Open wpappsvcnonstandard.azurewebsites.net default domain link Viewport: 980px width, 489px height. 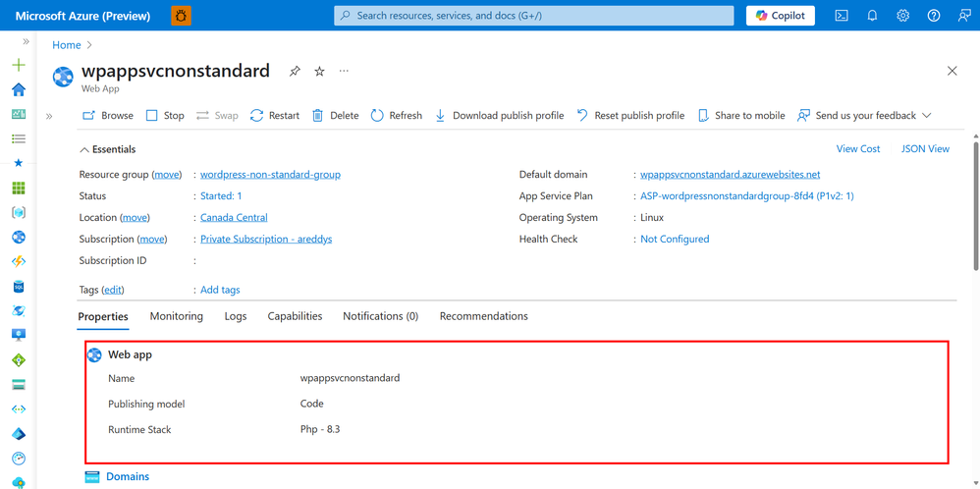click(x=730, y=175)
